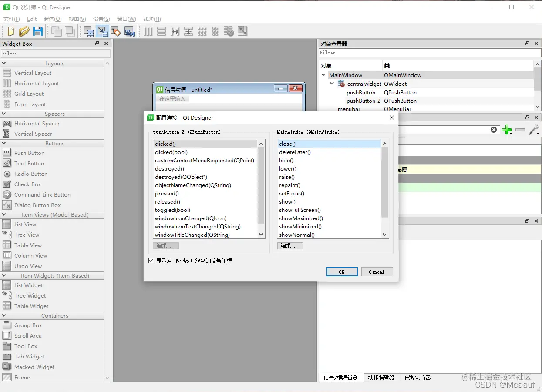Select the Edit Signals/Slots mode icon
542x392 pixels.
pos(102,31)
